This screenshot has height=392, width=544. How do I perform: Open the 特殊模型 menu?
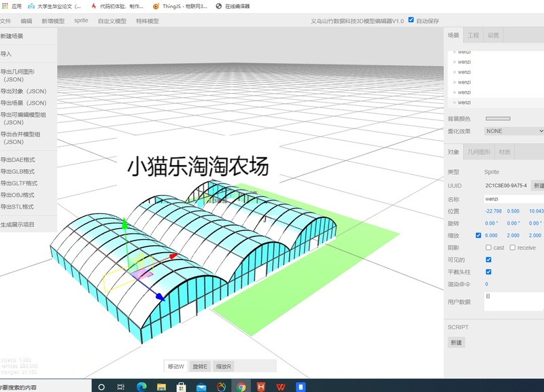(148, 21)
